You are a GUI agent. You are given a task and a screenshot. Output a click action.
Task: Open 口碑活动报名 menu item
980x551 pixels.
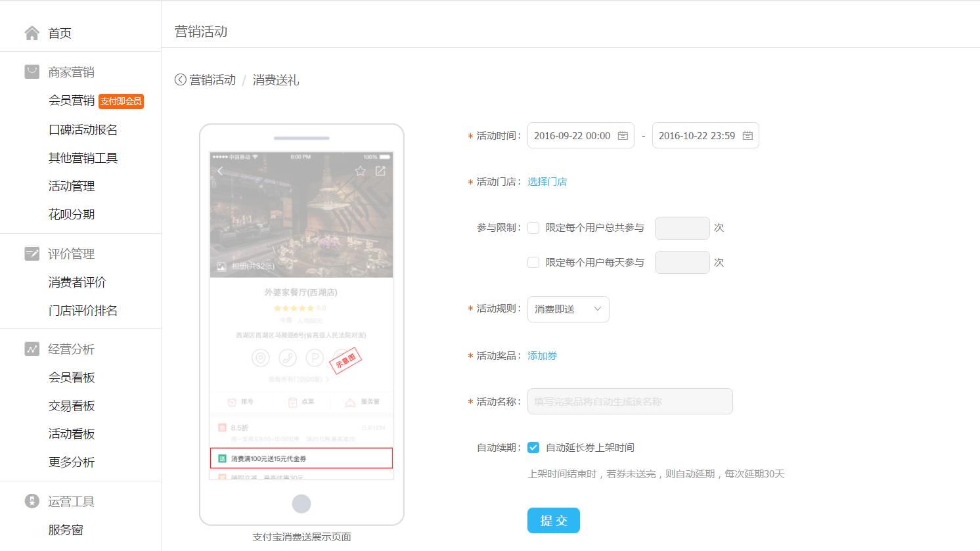click(x=83, y=129)
